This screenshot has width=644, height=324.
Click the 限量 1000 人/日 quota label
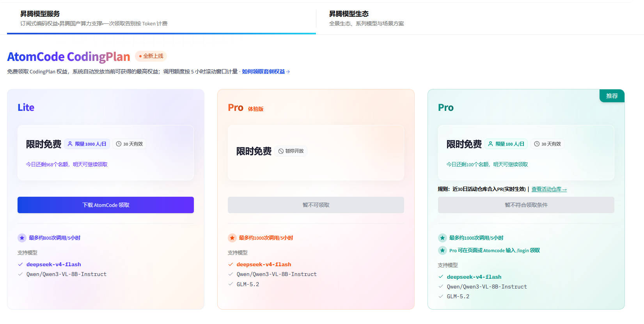[87, 144]
